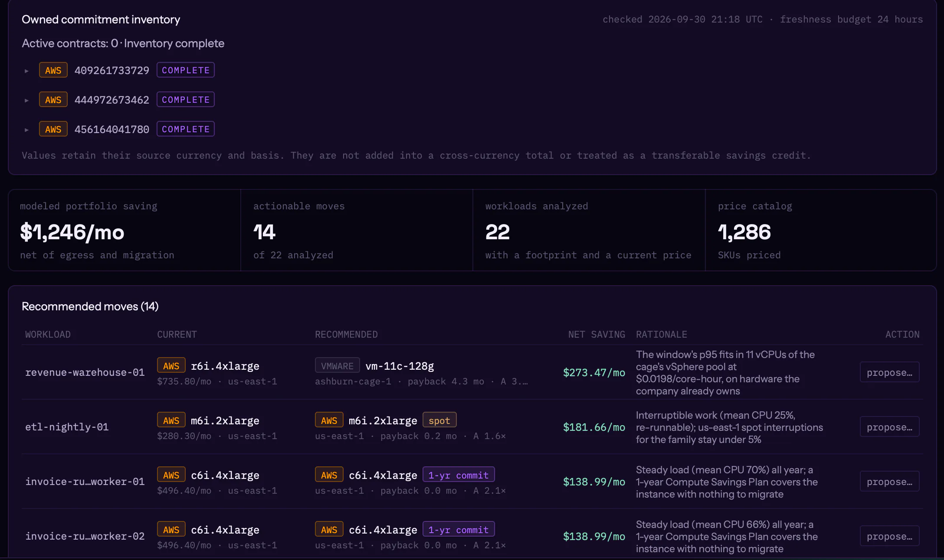This screenshot has height=560, width=944.
Task: Open propose action for invoice-ru…worker-01
Action: pos(889,482)
